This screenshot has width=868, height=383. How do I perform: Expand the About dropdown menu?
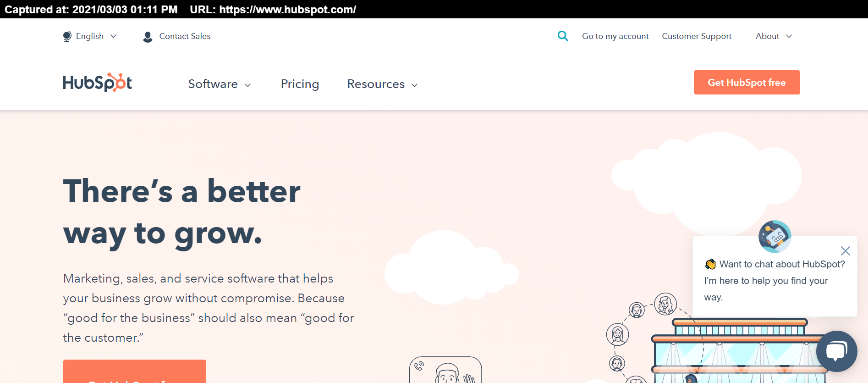click(774, 36)
